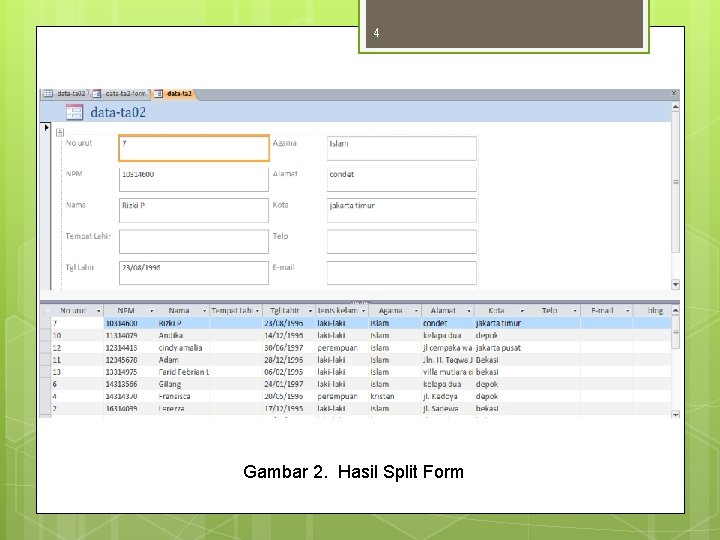Viewport: 720px width, 540px height.
Task: Click the cell with name cindy amalia
Action: 183,348
